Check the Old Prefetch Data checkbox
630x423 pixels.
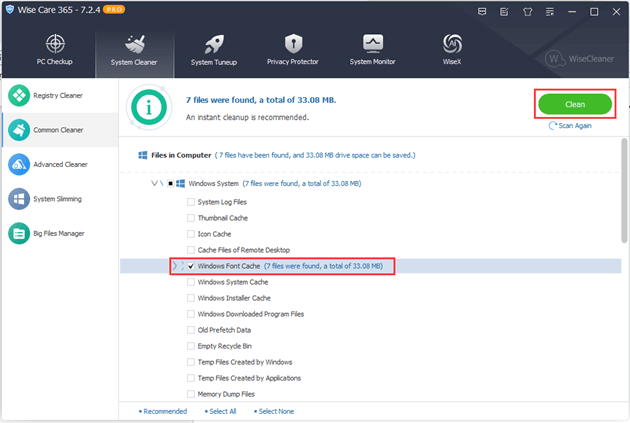point(191,330)
